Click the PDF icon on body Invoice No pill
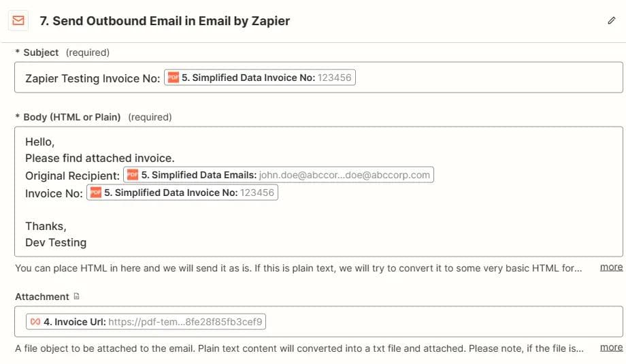Viewport: 626px width, 364px height. coord(95,193)
